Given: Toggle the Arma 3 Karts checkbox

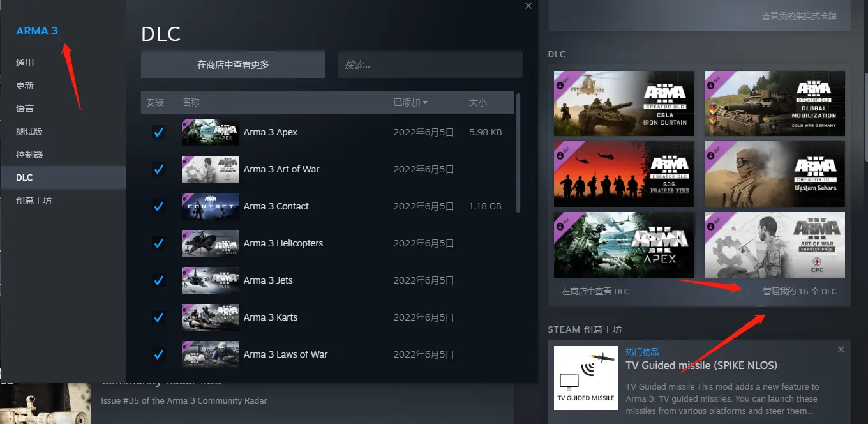Looking at the screenshot, I should [x=158, y=317].
